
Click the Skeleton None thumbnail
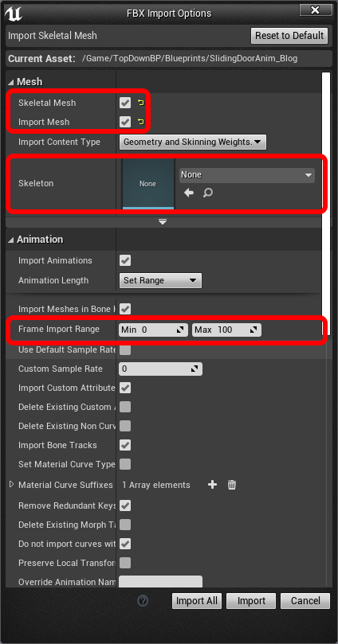point(148,184)
